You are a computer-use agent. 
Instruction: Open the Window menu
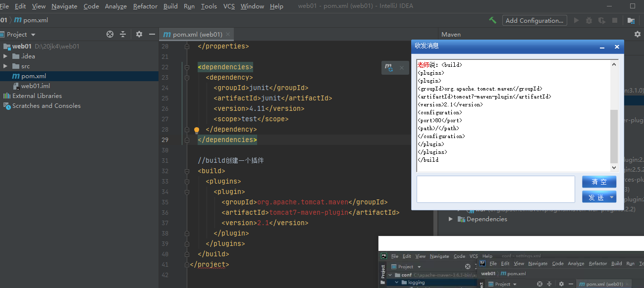point(252,6)
